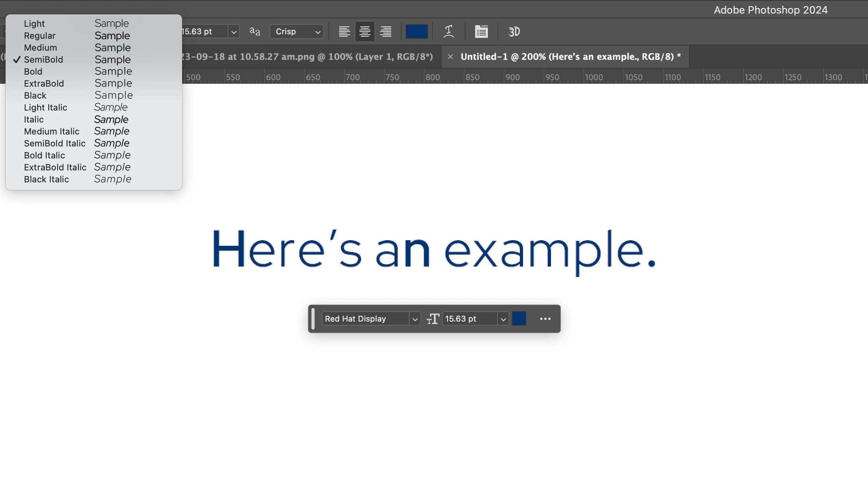
Task: Open Crisp anti-aliasing dropdown
Action: (297, 32)
